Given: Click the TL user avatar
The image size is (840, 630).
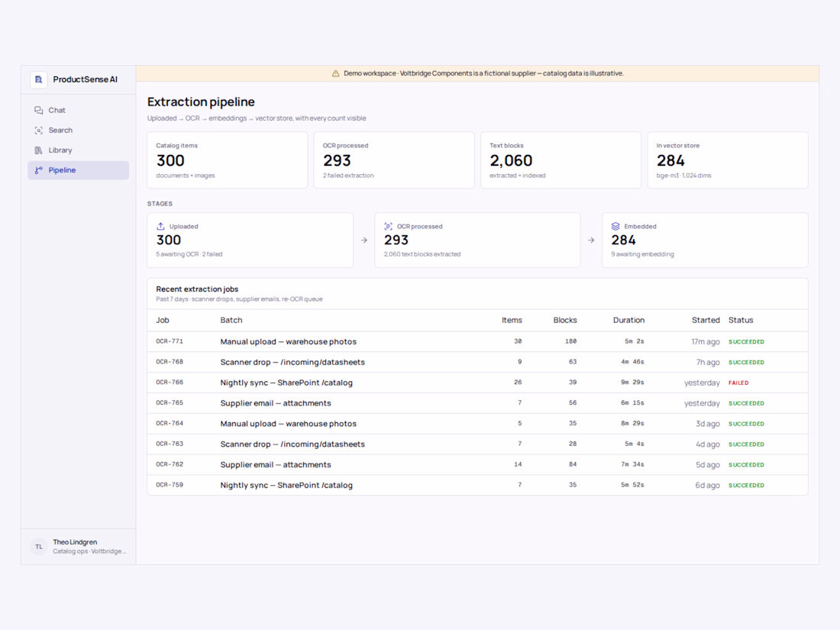Looking at the screenshot, I should [x=39, y=547].
